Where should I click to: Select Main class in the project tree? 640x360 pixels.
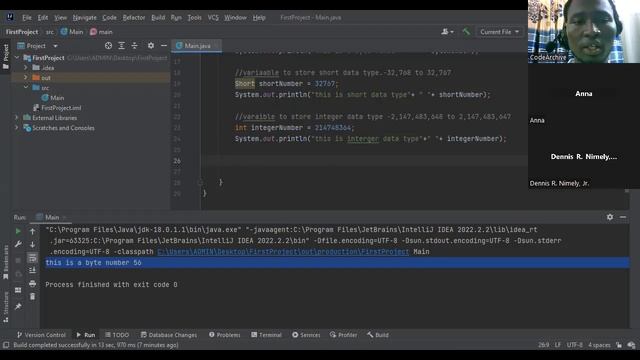click(x=53, y=98)
